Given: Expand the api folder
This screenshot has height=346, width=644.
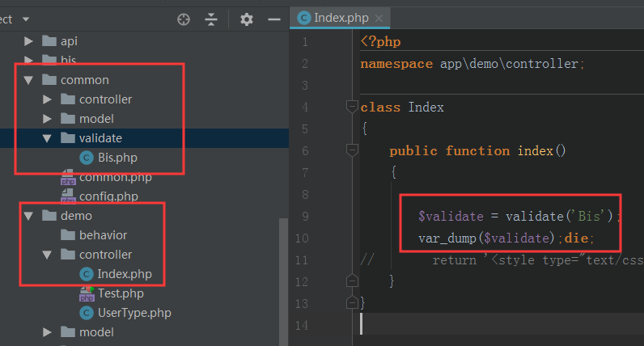Looking at the screenshot, I should [29, 41].
